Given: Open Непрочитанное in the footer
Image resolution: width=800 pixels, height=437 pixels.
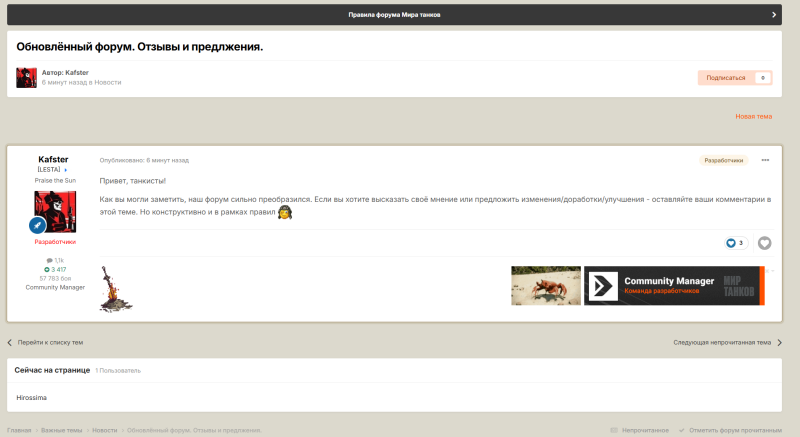Looking at the screenshot, I should [640, 430].
